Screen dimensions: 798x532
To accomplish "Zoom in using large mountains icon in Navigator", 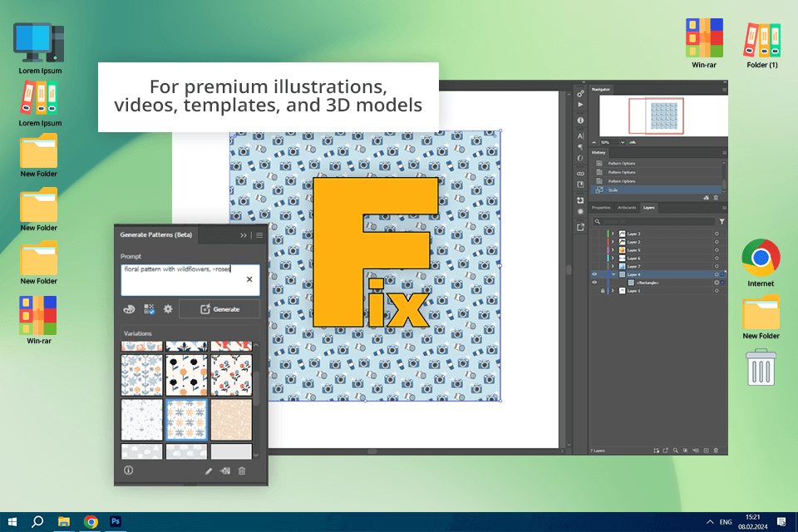I will 633,142.
